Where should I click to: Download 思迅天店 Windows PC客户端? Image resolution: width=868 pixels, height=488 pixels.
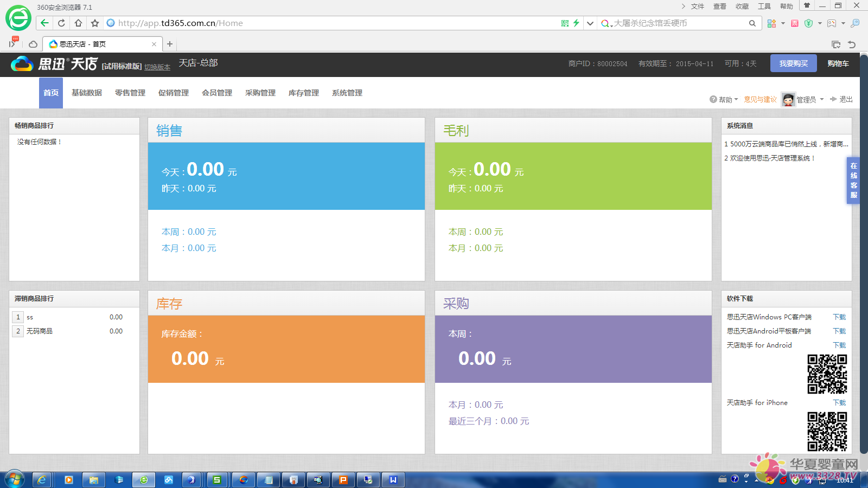tap(839, 317)
